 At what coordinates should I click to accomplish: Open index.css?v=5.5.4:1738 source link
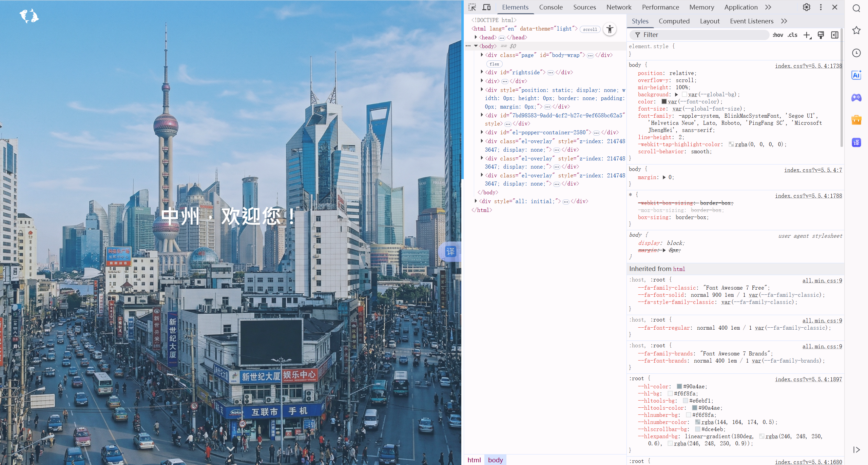808,66
